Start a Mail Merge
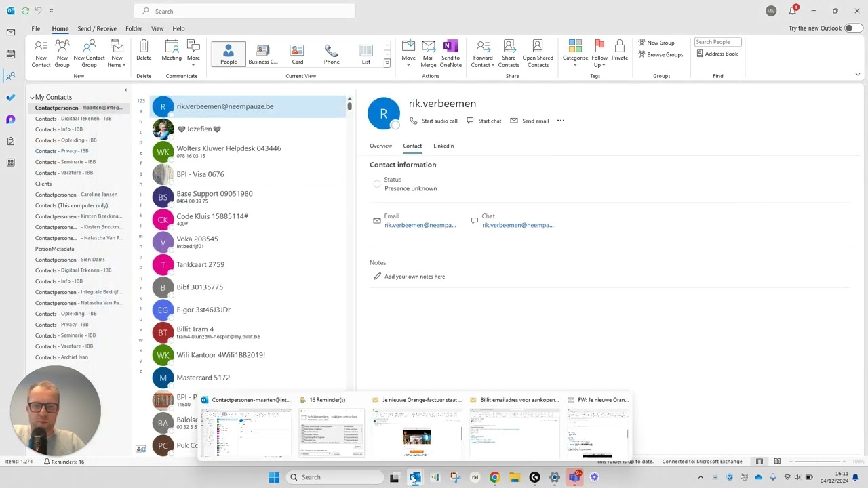 (x=428, y=54)
